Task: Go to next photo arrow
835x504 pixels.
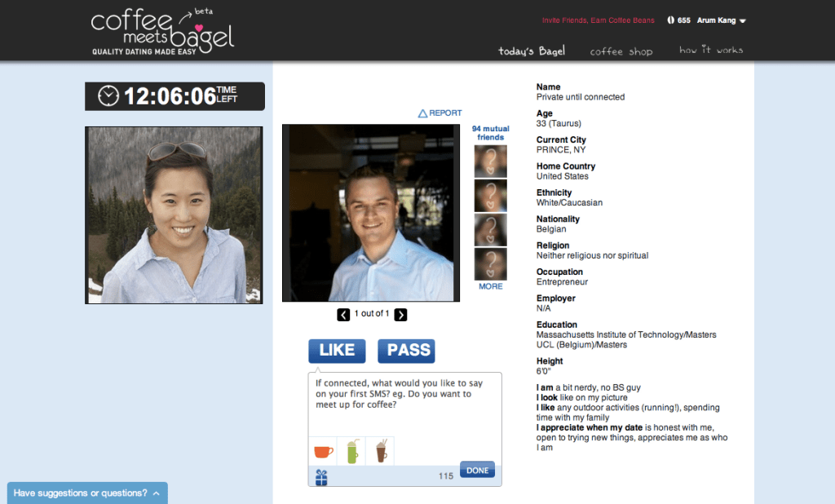Action: [400, 315]
